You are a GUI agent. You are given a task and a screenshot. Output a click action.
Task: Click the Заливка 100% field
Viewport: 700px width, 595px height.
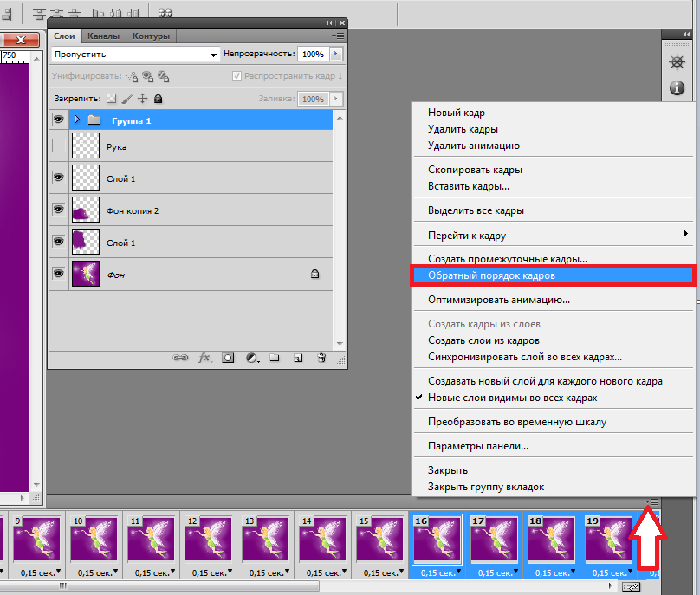314,99
